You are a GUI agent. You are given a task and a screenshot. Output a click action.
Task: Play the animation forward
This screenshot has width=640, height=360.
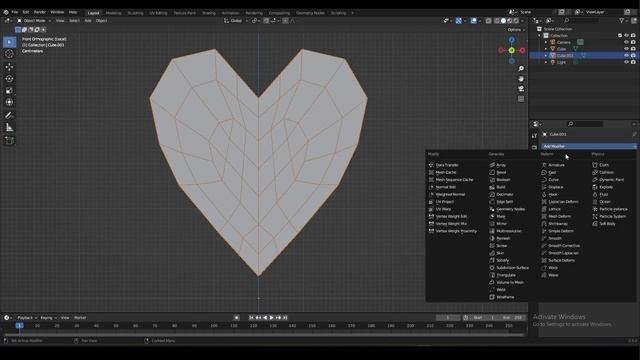tap(271, 318)
